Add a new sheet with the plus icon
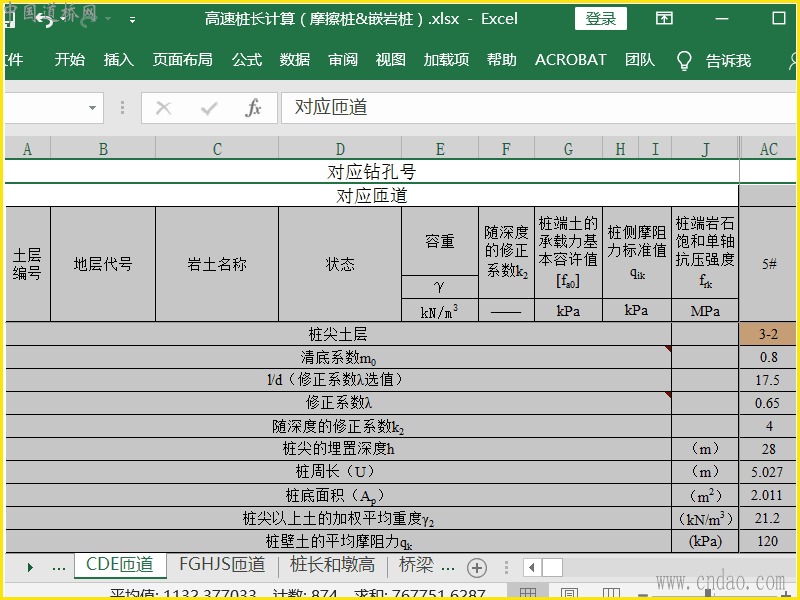 477,567
